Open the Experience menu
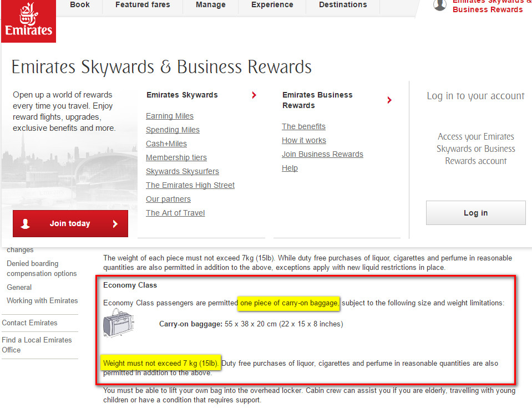 point(272,5)
